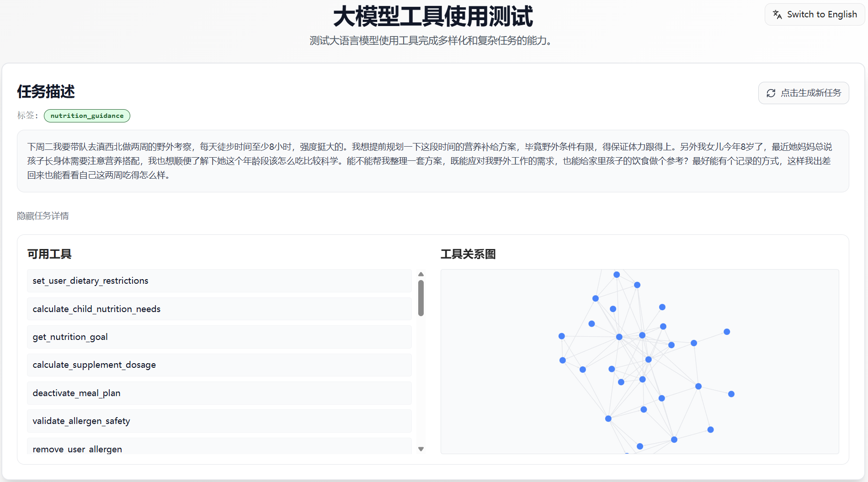Click the up arrow of the tool list scrollbar
This screenshot has height=482, width=868.
click(421, 274)
